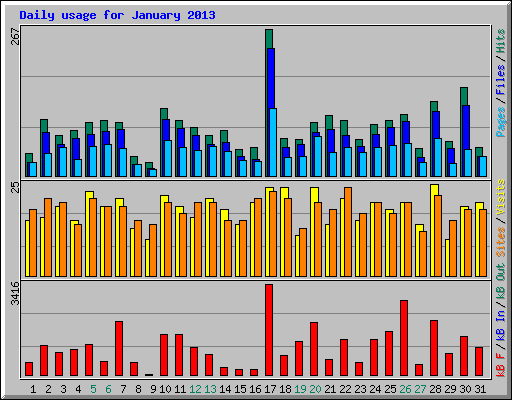Click the red kB bar for day 17
Image resolution: width=512 pixels, height=400 pixels.
point(269,330)
